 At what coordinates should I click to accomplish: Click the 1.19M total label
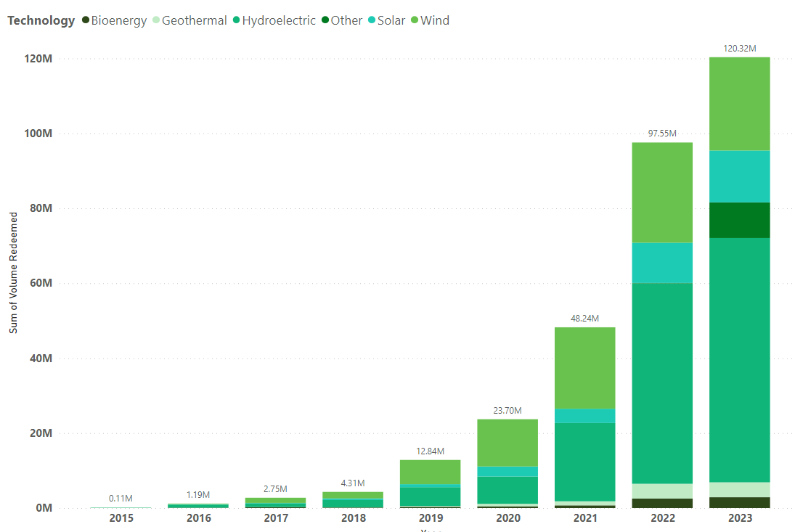(x=198, y=494)
